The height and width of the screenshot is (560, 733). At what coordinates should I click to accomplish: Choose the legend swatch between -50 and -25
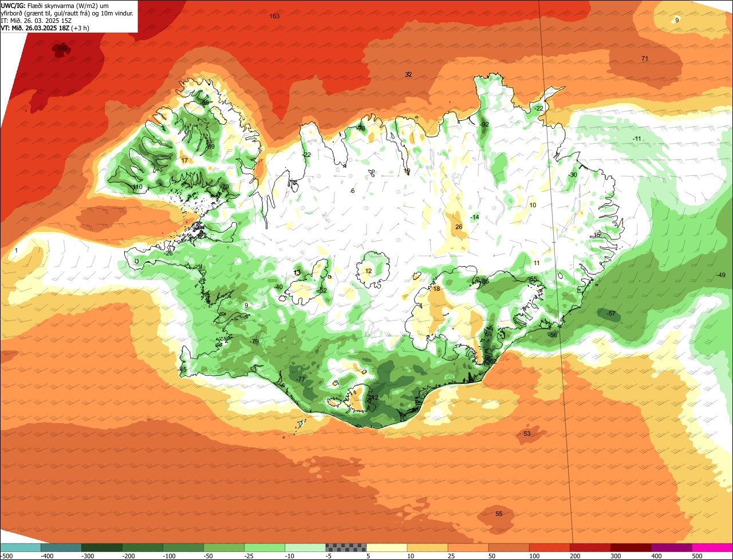pos(224,547)
